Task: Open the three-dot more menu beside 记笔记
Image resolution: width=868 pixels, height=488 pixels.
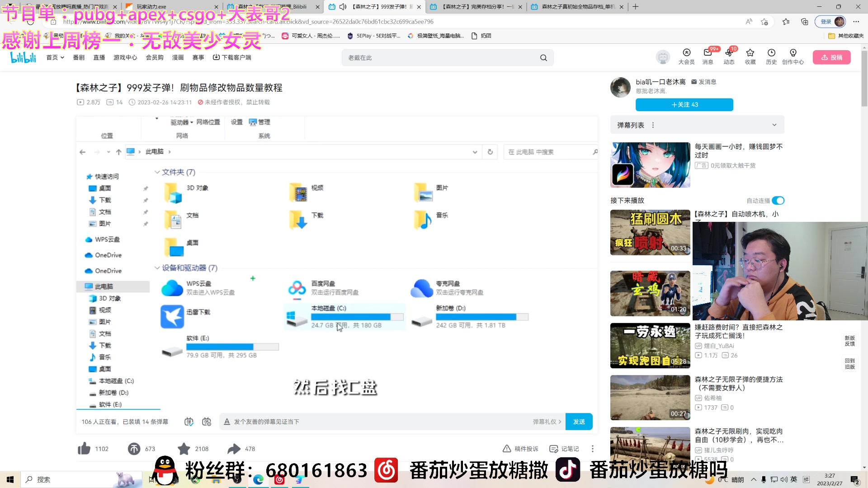Action: (593, 449)
